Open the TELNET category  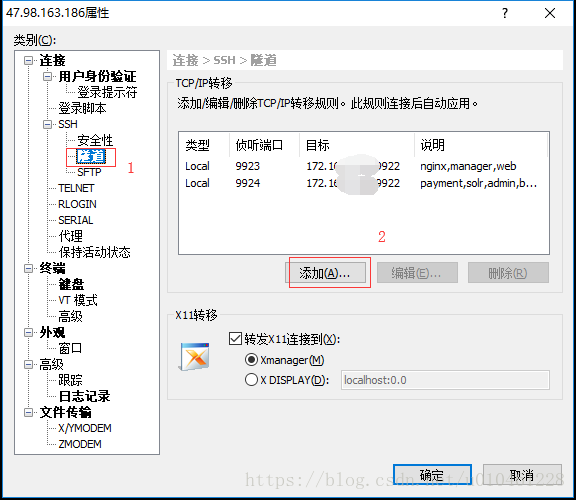[x=76, y=188]
